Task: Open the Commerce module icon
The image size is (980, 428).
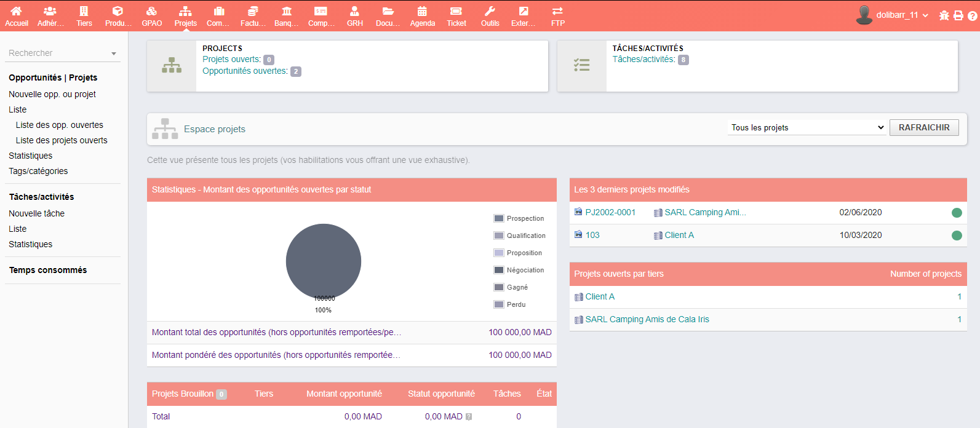Action: [x=219, y=11]
